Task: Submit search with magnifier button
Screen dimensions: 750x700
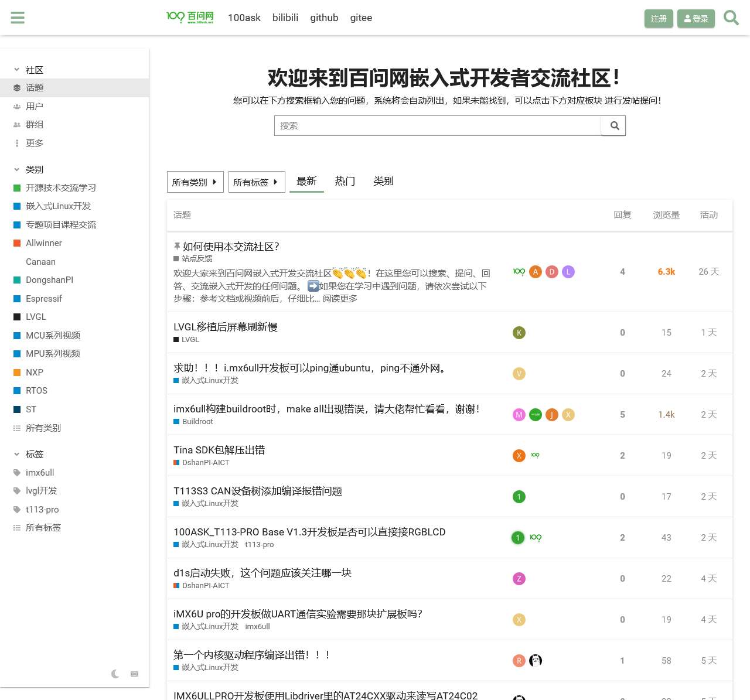Action: pyautogui.click(x=614, y=126)
